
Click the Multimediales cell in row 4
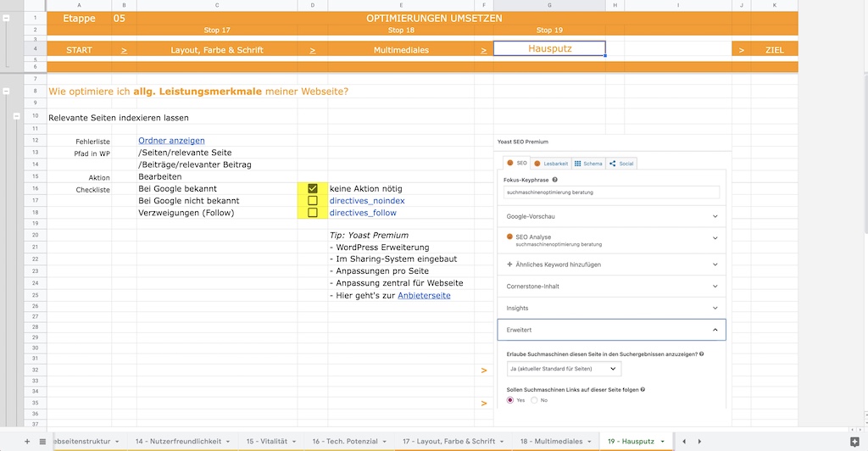401,50
